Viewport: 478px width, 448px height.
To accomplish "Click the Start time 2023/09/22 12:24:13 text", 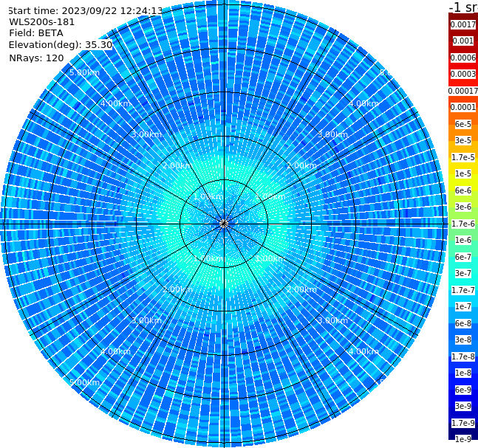I will tap(86, 11).
